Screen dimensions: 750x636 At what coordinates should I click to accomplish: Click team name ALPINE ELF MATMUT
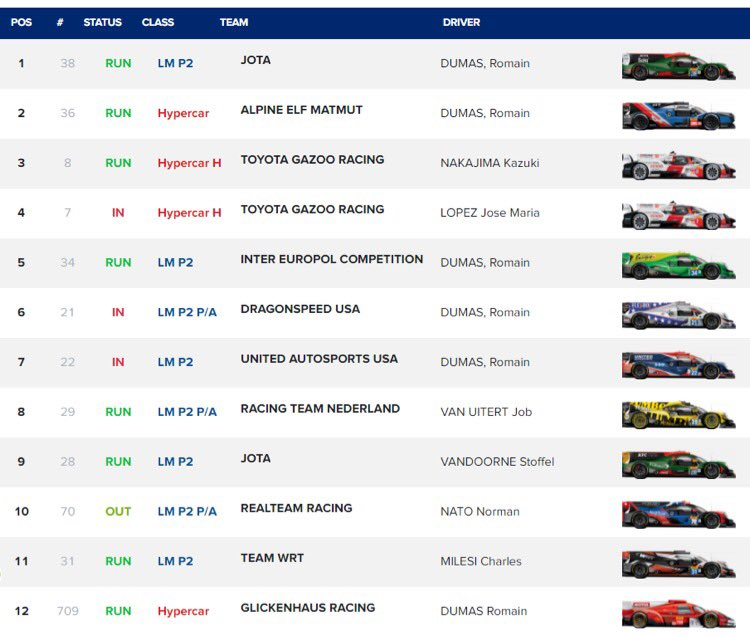[301, 110]
